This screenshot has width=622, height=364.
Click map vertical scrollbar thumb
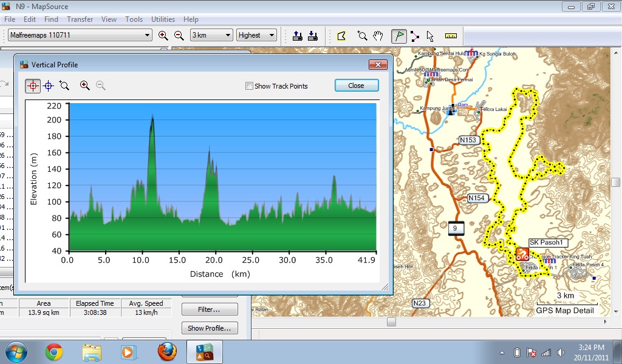[x=615, y=182]
